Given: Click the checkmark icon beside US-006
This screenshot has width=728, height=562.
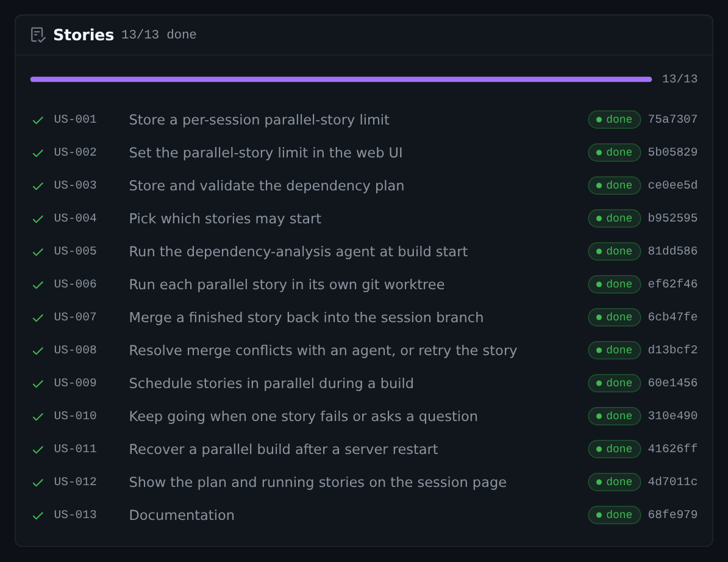Looking at the screenshot, I should 38,284.
